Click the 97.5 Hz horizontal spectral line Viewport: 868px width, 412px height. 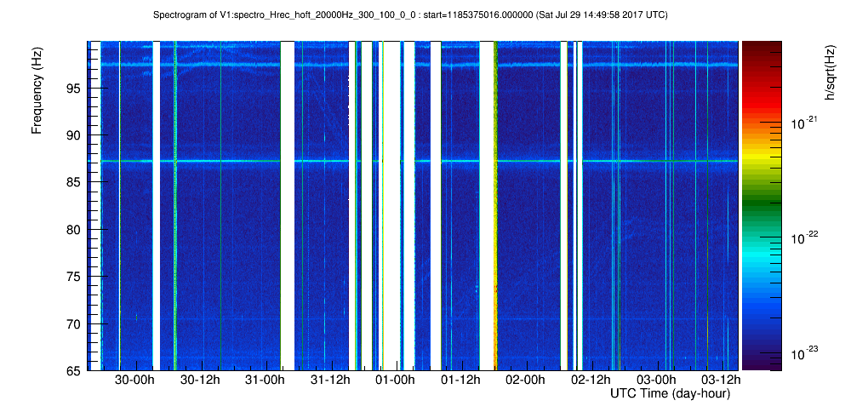coord(413,65)
